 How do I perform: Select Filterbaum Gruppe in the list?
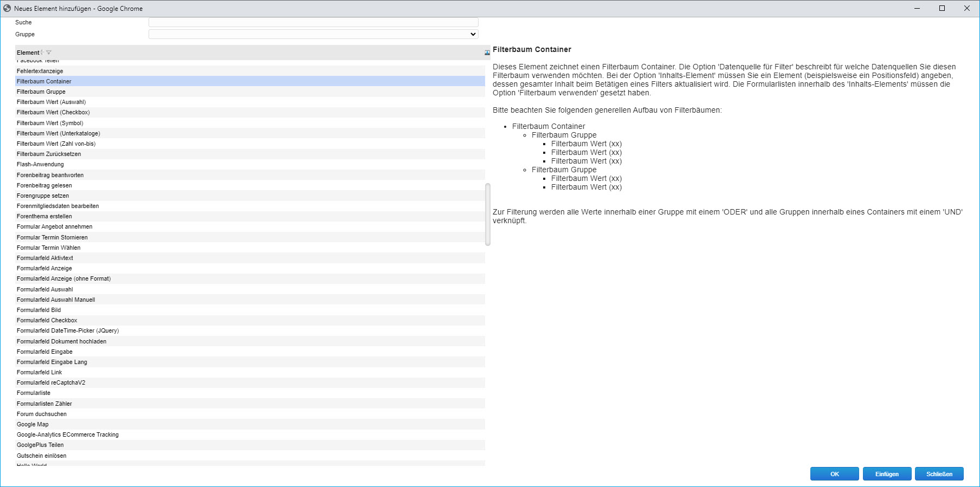(41, 92)
